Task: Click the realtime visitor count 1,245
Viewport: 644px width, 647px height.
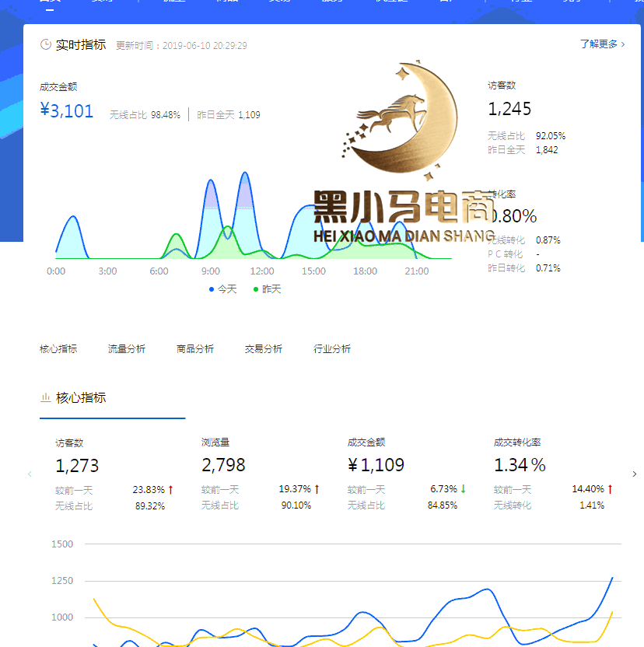Action: point(509,109)
